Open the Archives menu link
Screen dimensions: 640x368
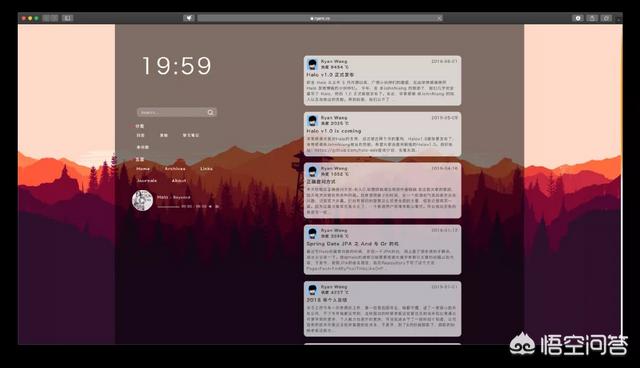pyautogui.click(x=175, y=169)
